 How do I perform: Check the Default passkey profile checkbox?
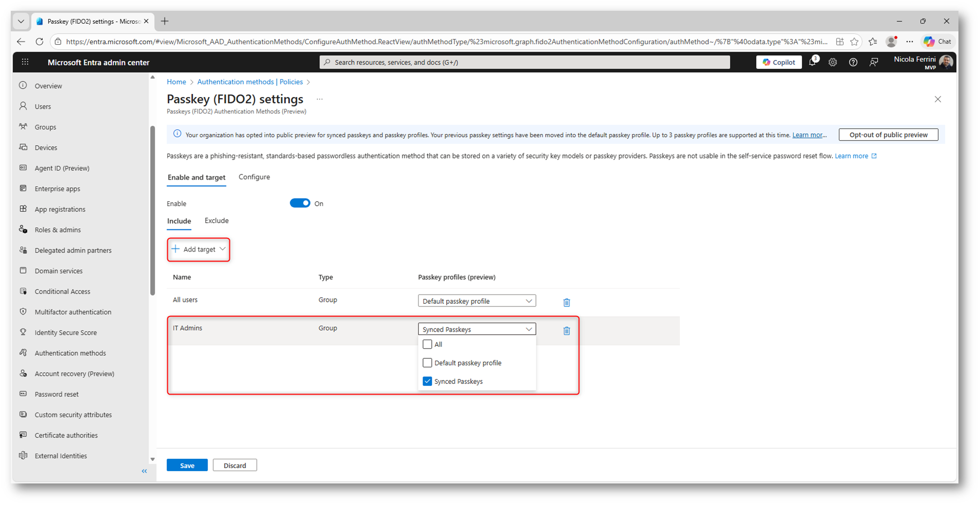[427, 363]
